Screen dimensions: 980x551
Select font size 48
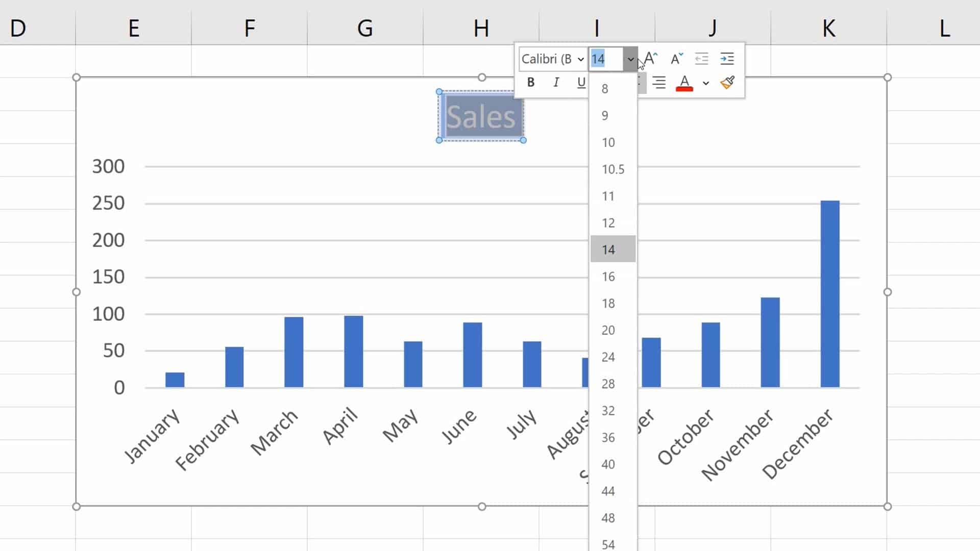tap(613, 518)
